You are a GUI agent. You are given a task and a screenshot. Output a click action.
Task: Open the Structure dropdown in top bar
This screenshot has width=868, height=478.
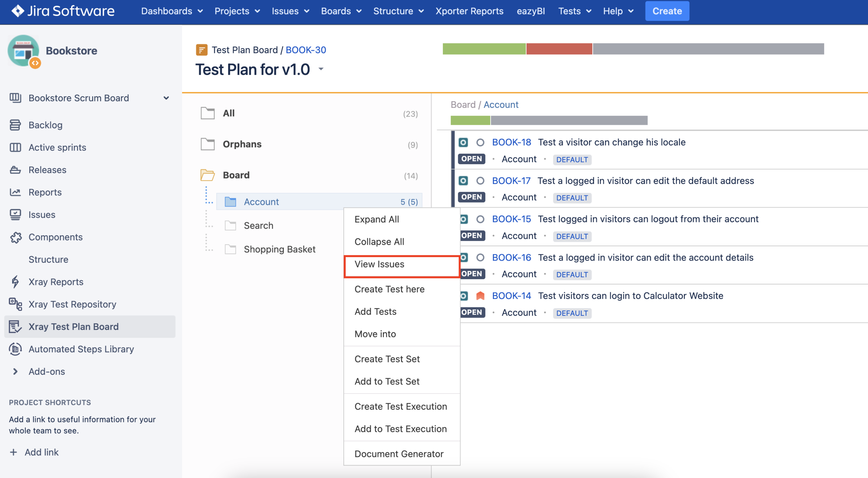(x=399, y=11)
